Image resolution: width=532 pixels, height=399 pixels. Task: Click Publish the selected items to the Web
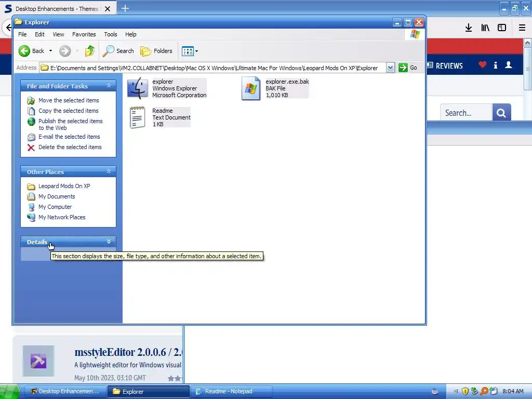pos(70,125)
